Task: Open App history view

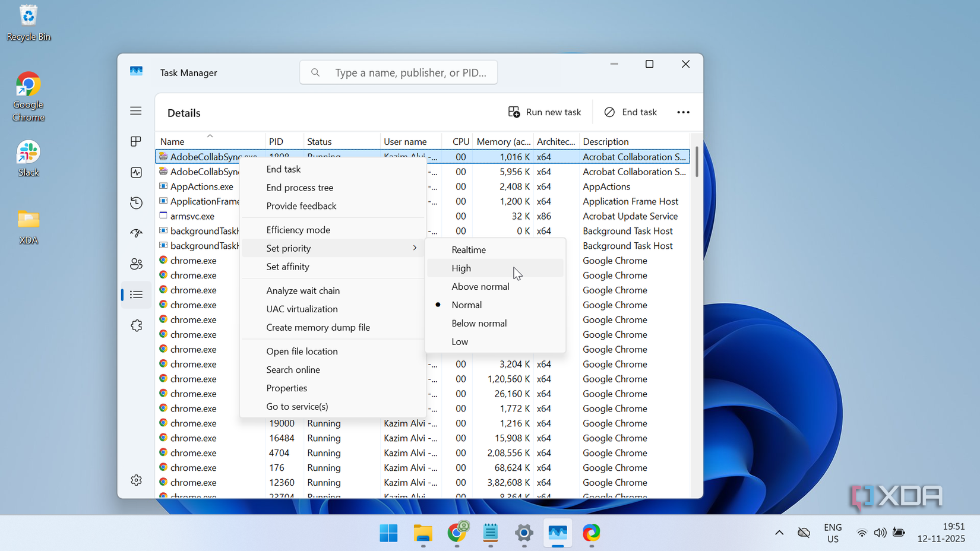Action: click(136, 202)
